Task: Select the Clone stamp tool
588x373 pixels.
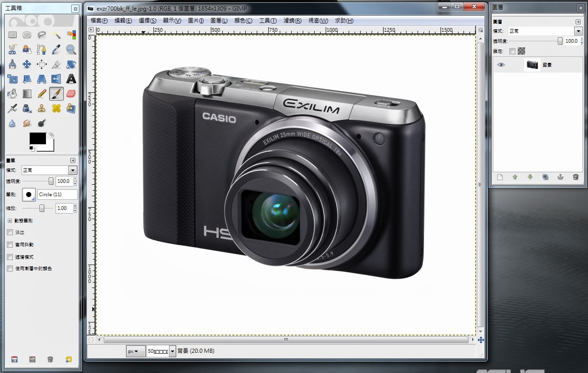Action: coord(42,108)
